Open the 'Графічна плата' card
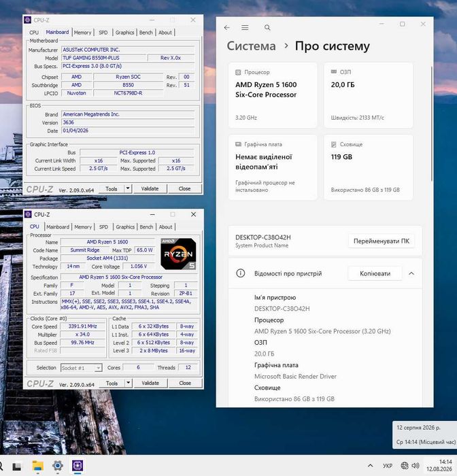 [273, 167]
